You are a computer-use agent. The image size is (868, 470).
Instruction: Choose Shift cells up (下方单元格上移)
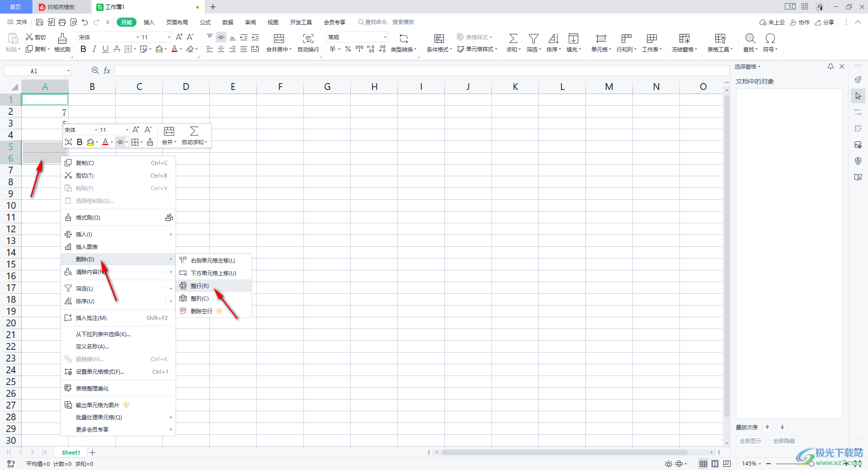point(213,273)
